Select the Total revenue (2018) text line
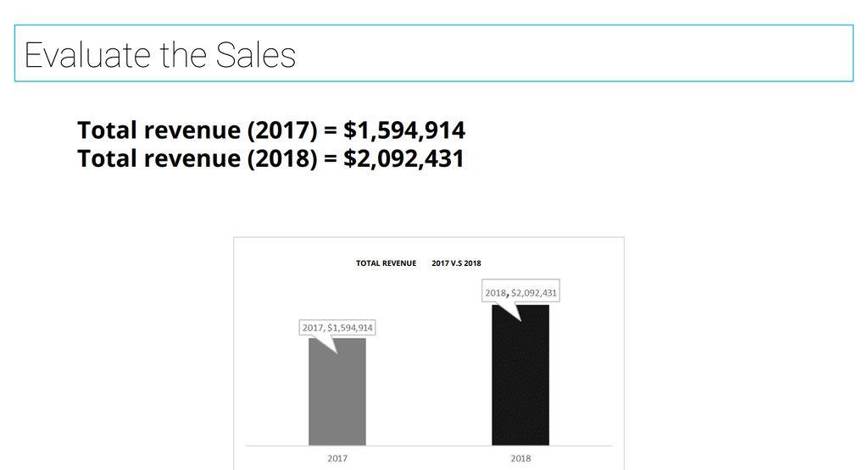The width and height of the screenshot is (868, 470). point(270,158)
